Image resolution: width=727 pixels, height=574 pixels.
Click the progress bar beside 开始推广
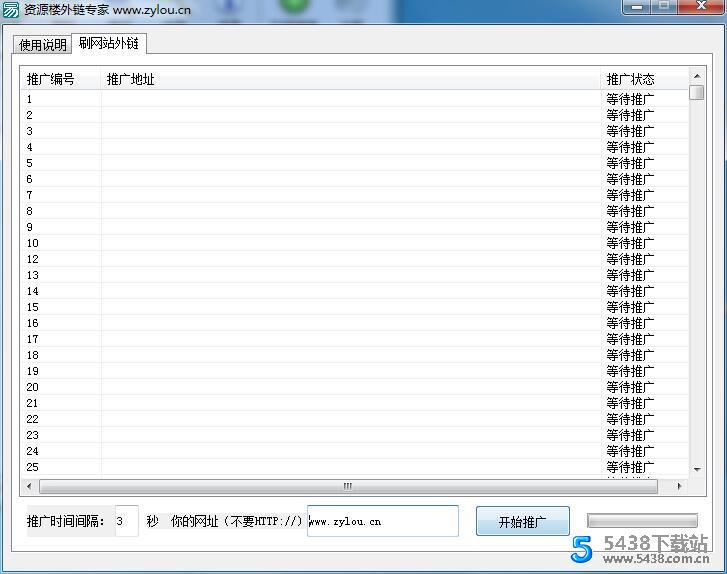(x=642, y=521)
